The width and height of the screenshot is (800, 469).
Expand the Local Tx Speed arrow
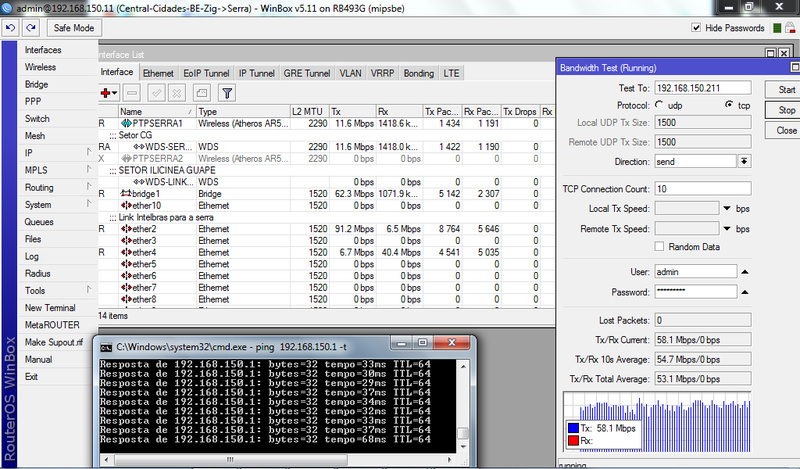(727, 208)
